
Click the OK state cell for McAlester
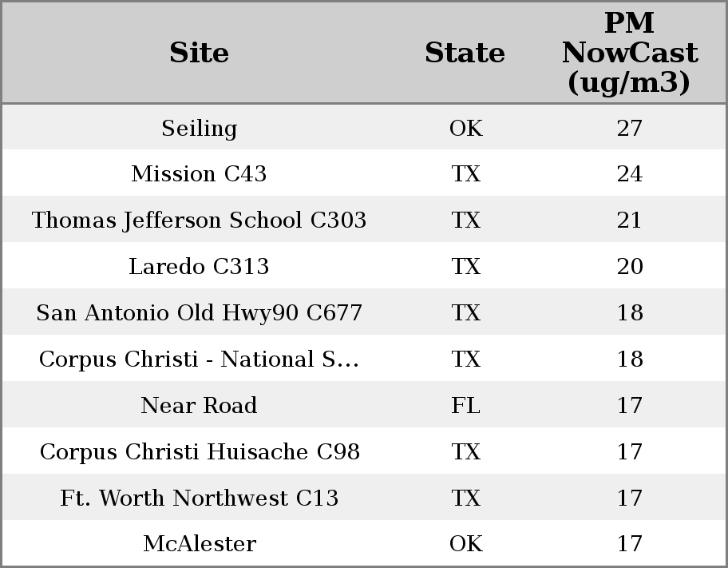point(465,544)
